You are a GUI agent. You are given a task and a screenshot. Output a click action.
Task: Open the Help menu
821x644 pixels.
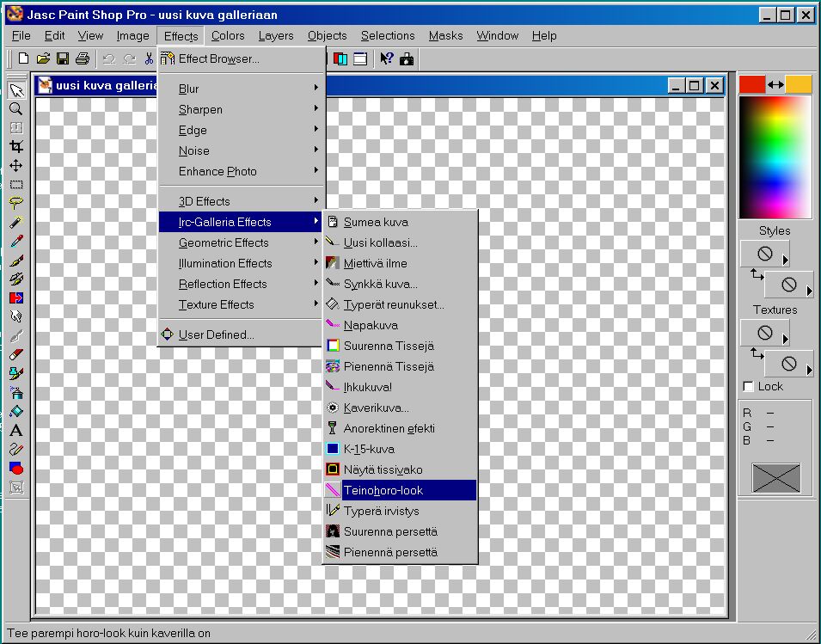[x=544, y=35]
